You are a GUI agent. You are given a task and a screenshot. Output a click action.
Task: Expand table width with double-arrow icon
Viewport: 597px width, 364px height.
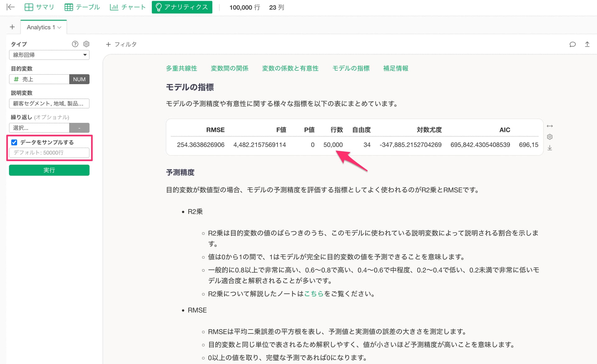click(x=550, y=126)
